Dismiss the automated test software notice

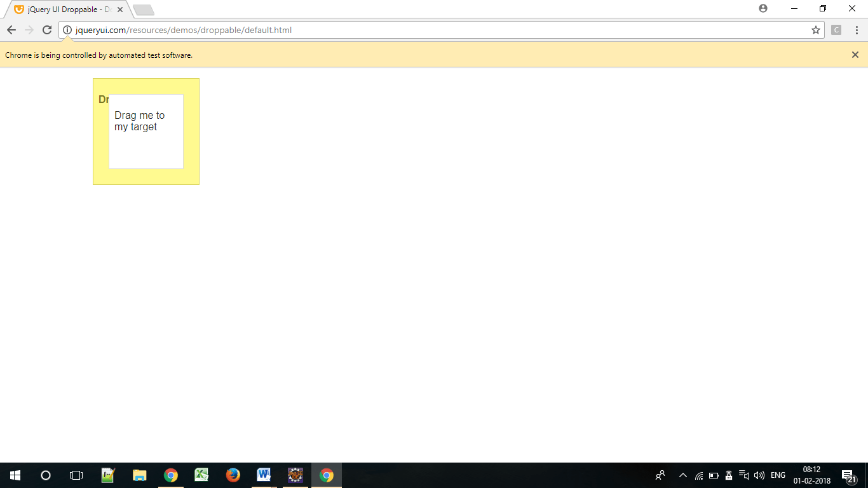[x=855, y=55]
